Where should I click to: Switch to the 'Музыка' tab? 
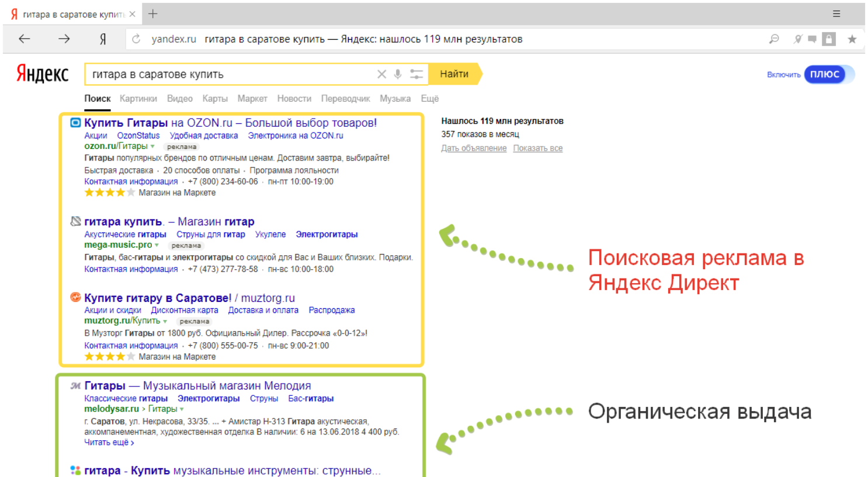click(x=395, y=99)
